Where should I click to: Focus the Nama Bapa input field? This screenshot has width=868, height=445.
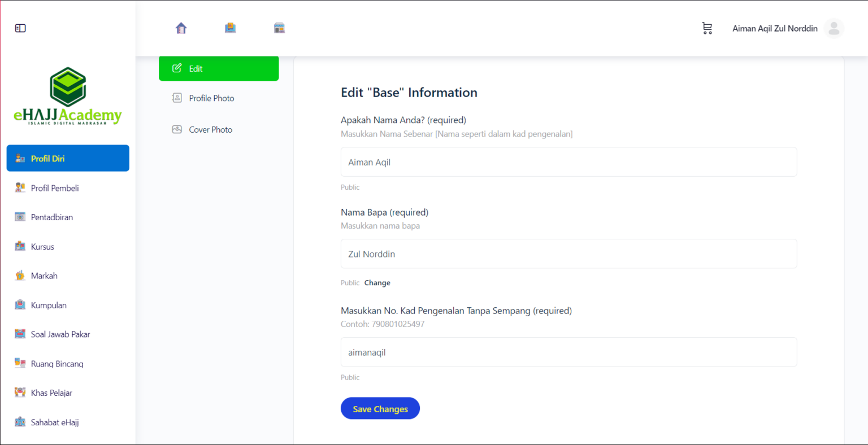(568, 254)
